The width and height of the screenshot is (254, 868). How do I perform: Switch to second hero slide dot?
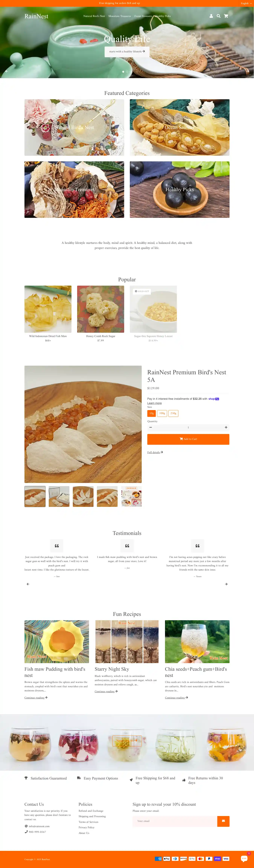point(127,72)
